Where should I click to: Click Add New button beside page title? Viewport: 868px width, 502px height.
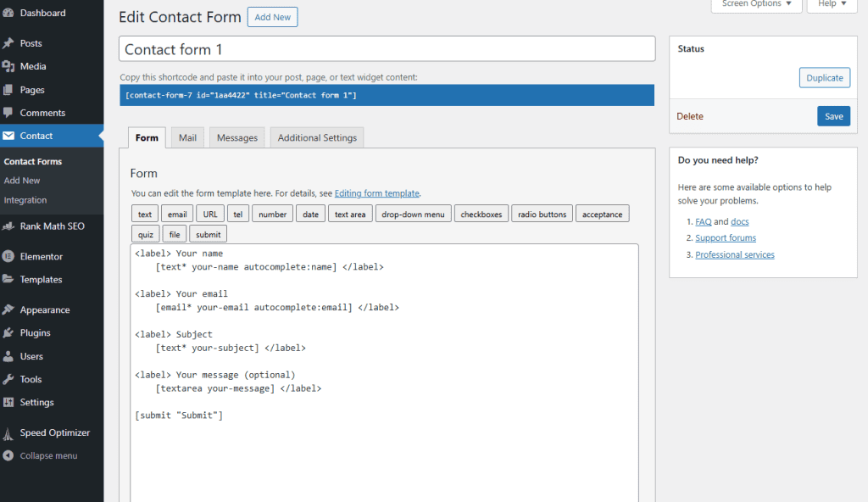coord(272,17)
